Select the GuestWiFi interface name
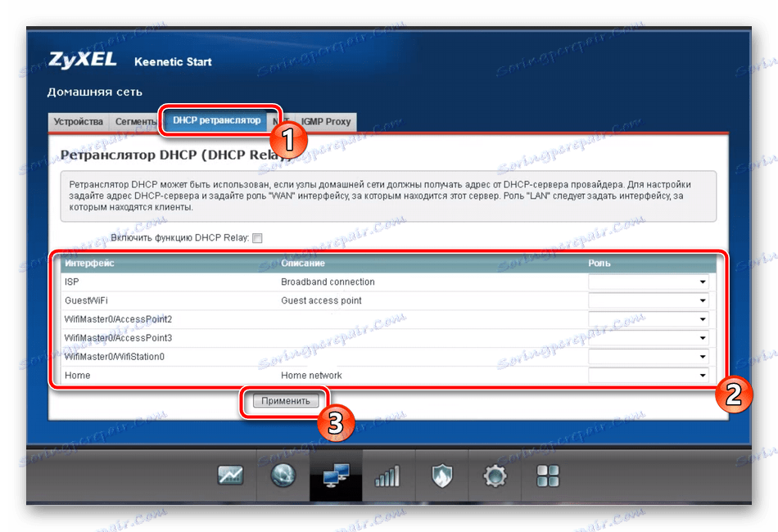 (x=86, y=300)
